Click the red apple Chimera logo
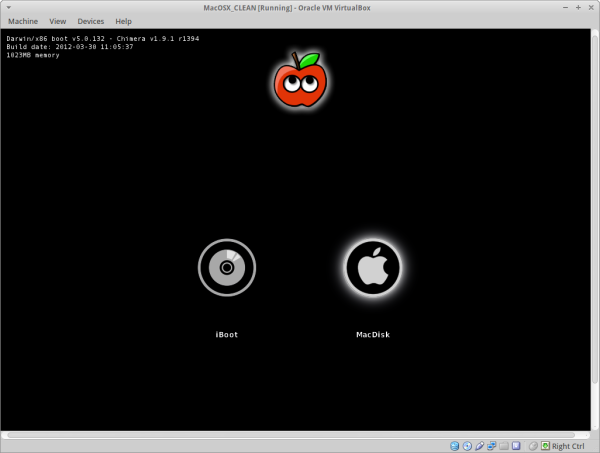 click(x=300, y=80)
